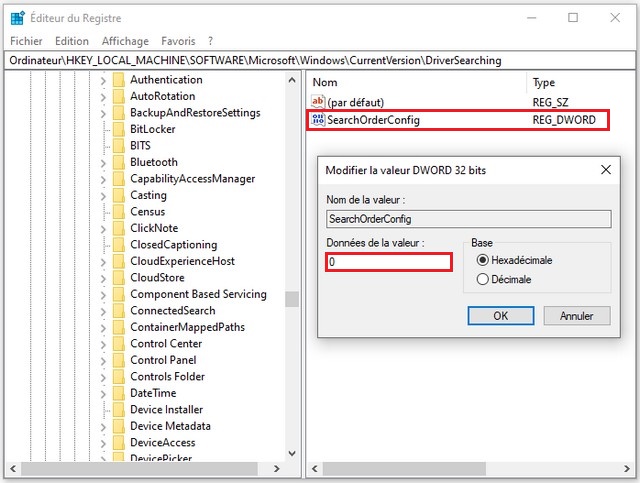Open the Favoris menu

(178, 41)
